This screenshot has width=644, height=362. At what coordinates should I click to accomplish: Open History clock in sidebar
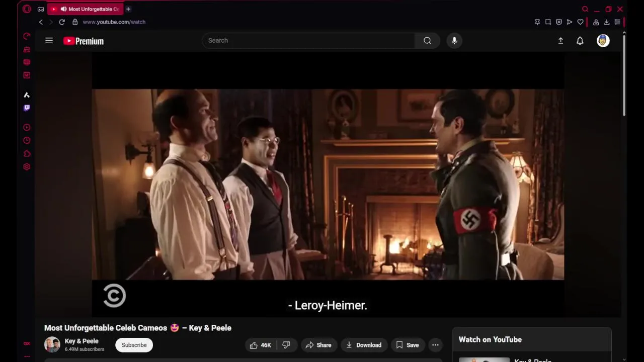[27, 141]
